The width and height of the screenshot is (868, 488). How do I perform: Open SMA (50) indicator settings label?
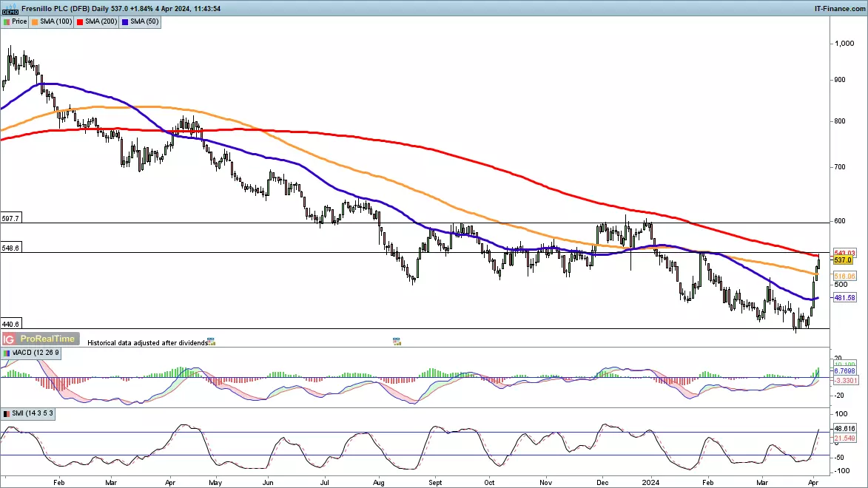click(144, 21)
